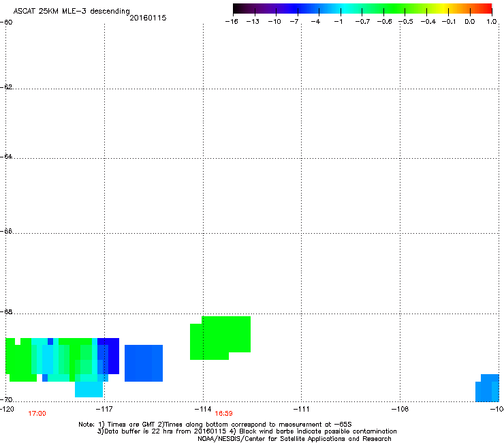Click the -1 color scale label

(x=338, y=22)
